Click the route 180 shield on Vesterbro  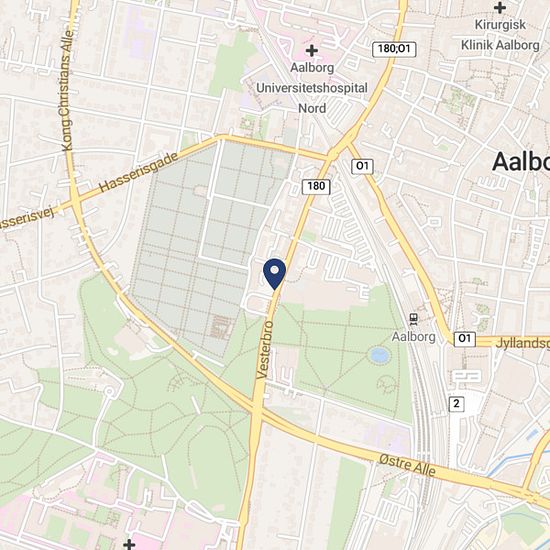pyautogui.click(x=316, y=186)
